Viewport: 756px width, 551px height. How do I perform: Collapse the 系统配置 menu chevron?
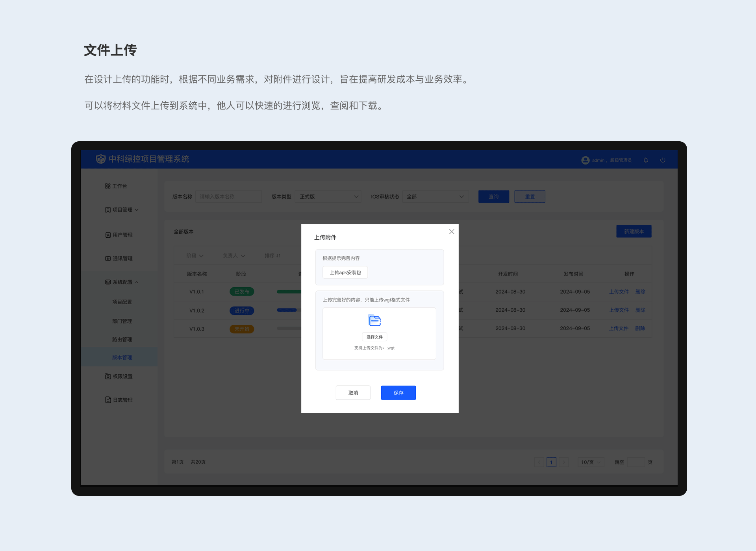click(137, 282)
